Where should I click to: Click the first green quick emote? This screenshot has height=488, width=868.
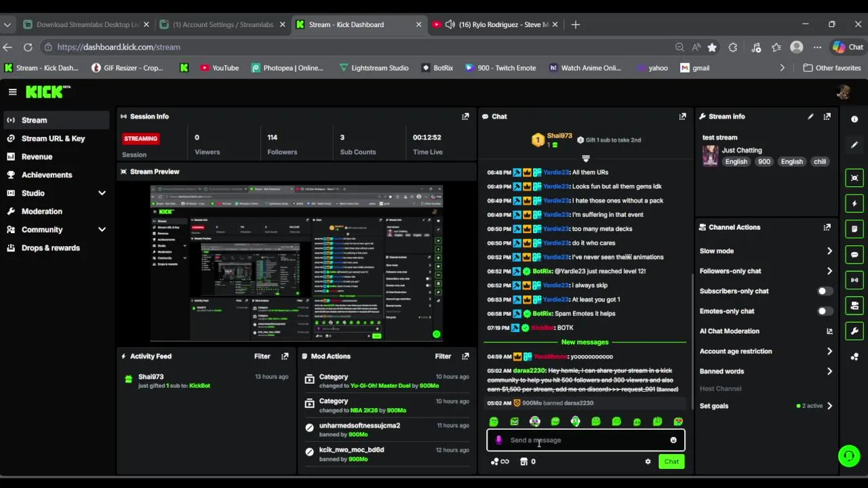click(494, 422)
